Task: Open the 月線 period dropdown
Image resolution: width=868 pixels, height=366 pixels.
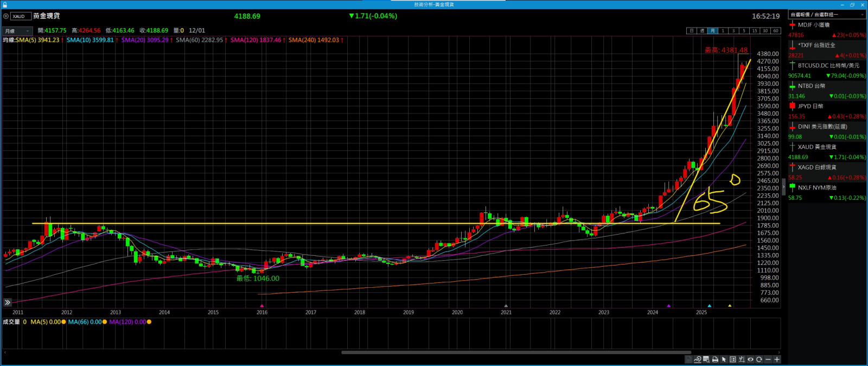Action: click(x=17, y=31)
